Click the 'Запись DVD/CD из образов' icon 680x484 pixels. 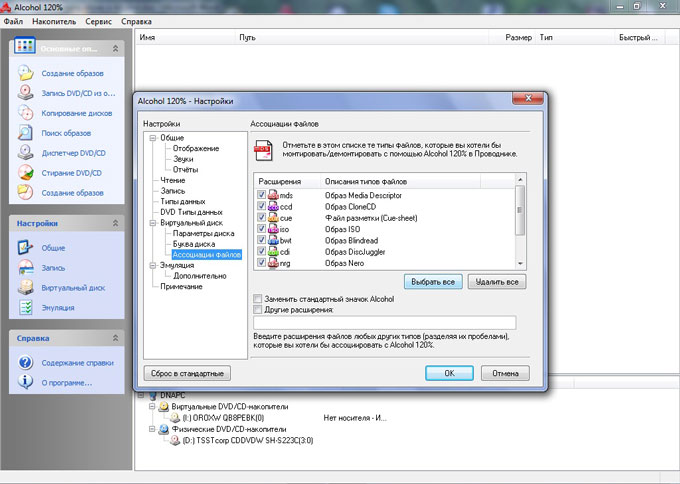[26, 93]
